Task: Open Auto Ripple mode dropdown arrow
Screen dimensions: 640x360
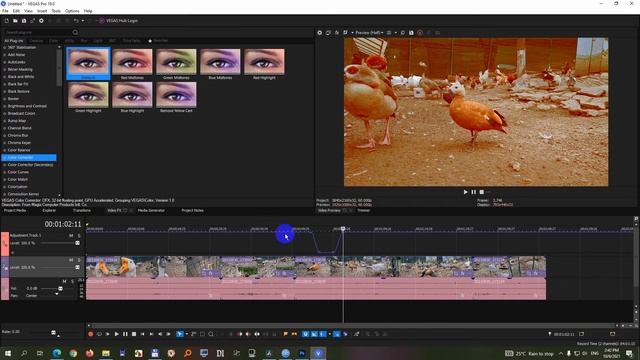Action: 329,334
